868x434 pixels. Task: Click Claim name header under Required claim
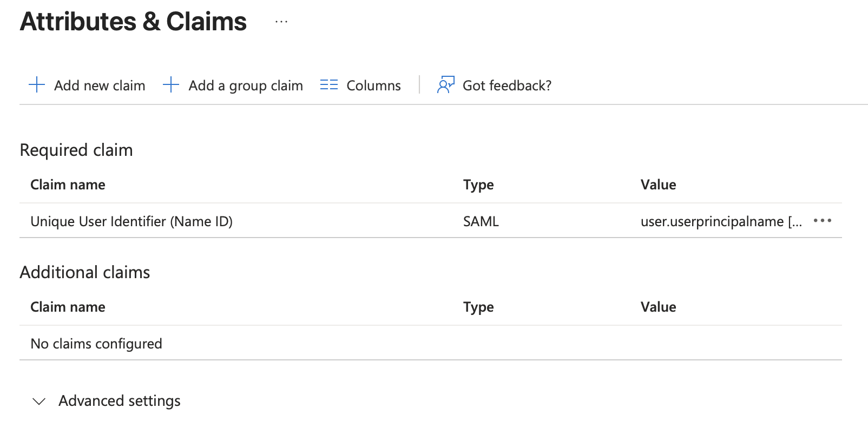pos(68,185)
